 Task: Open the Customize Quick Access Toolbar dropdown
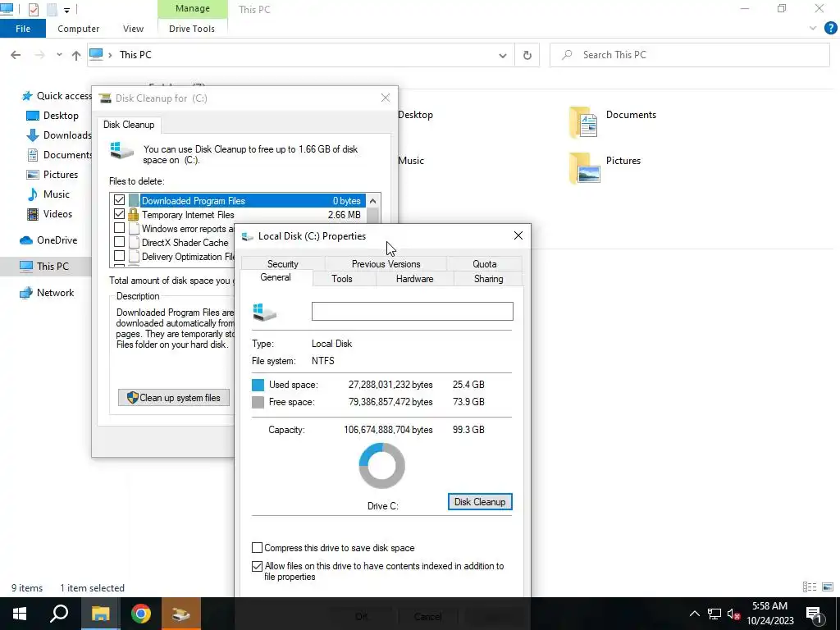pos(66,10)
